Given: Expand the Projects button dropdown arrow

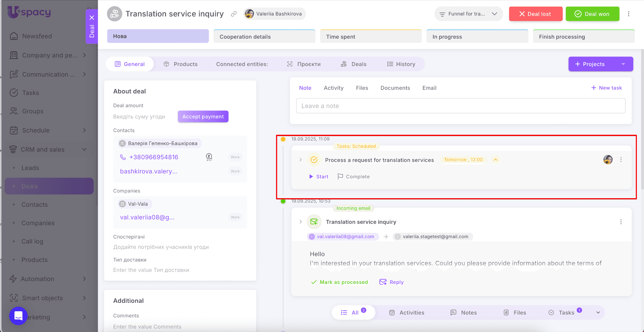Looking at the screenshot, I should 623,64.
